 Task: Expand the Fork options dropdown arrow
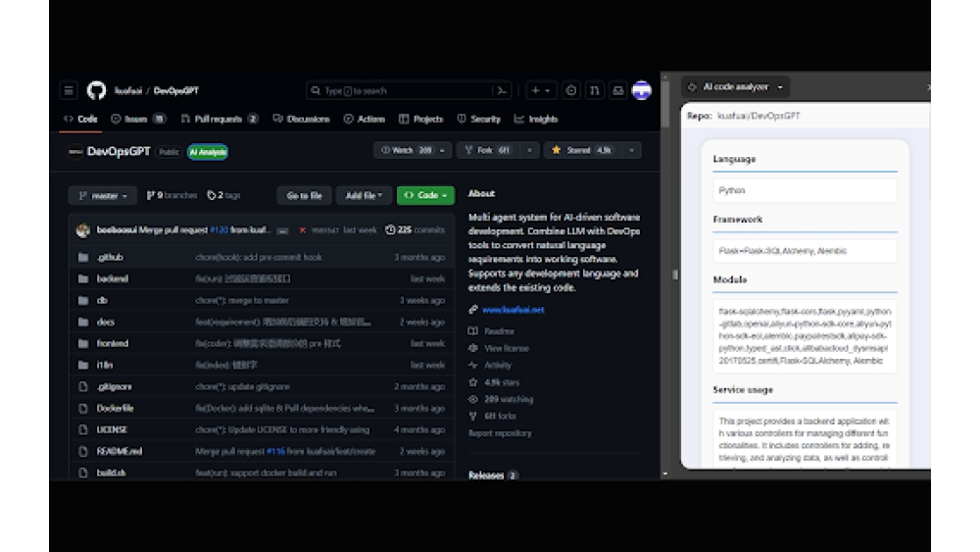click(529, 150)
